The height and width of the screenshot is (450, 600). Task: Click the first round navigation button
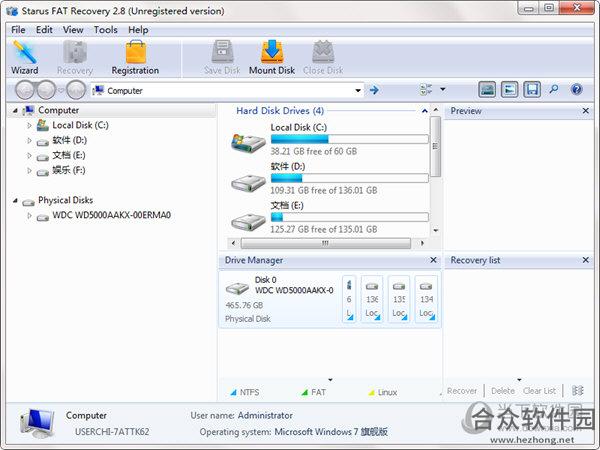pos(24,90)
